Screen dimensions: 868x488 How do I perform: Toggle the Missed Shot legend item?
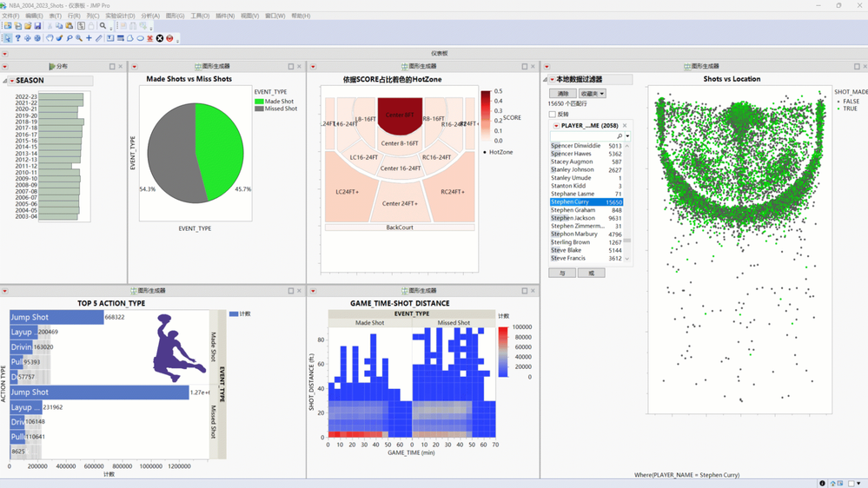click(275, 109)
